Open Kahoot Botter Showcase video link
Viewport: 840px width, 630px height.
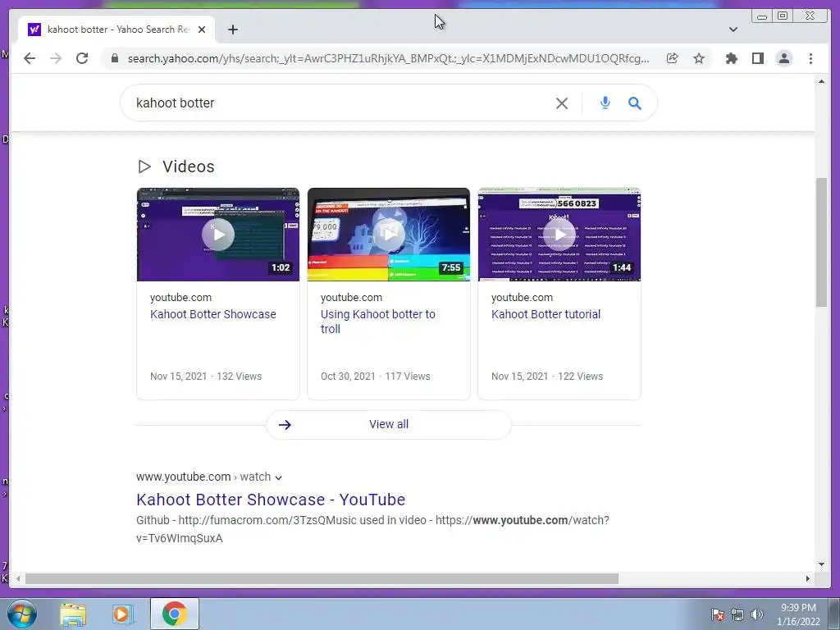[x=213, y=314]
